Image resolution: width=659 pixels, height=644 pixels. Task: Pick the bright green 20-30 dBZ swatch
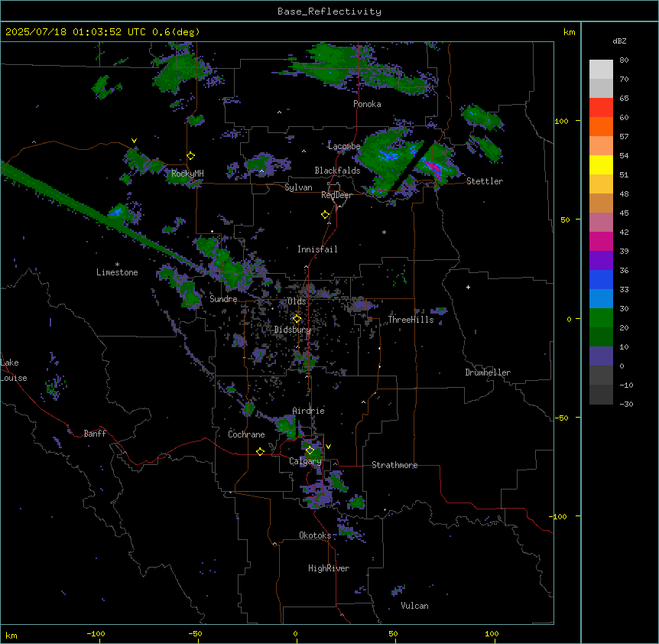601,318
